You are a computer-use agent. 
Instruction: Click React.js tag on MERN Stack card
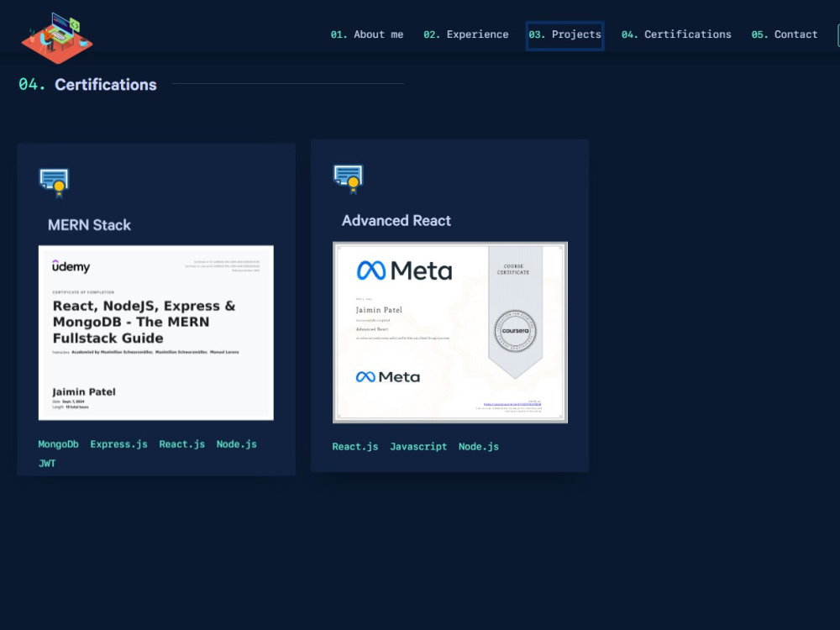tap(182, 444)
